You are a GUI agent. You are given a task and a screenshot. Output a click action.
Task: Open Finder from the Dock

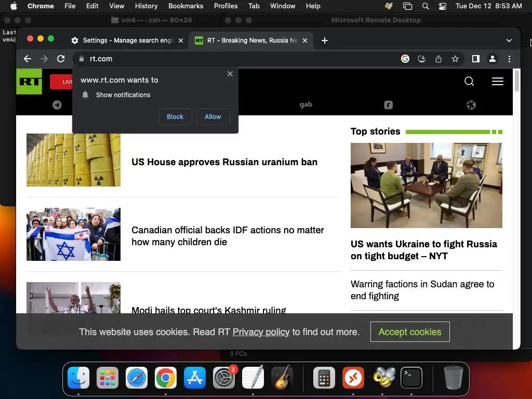tap(78, 377)
